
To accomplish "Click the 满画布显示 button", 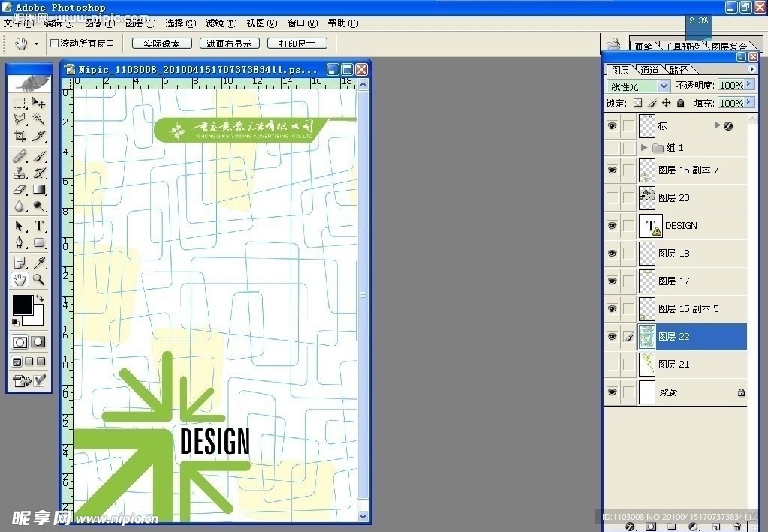I will 229,44.
